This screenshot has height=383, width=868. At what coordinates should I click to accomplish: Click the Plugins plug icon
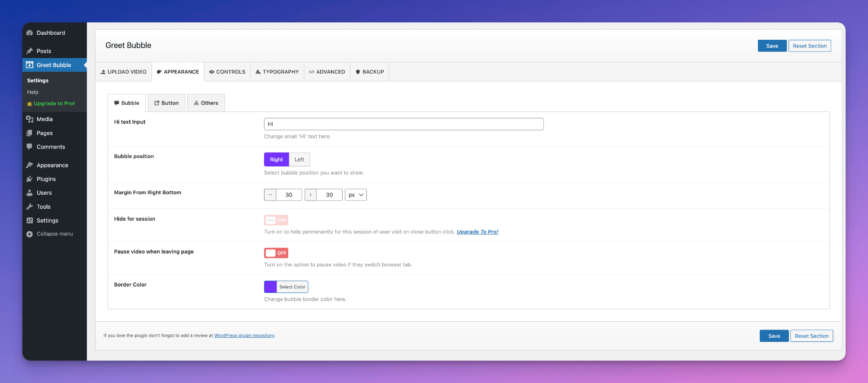pyautogui.click(x=30, y=179)
